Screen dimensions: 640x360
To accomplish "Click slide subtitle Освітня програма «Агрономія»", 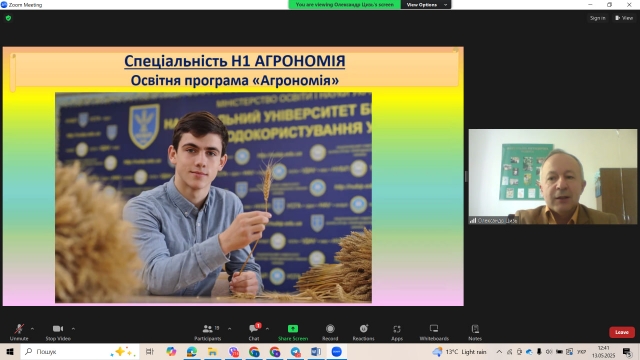I will pyautogui.click(x=235, y=80).
